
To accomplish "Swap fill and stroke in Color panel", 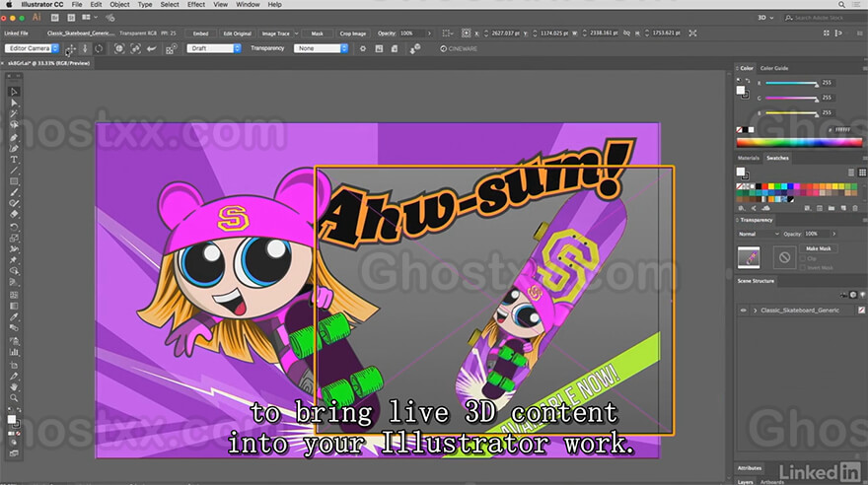I will (748, 81).
